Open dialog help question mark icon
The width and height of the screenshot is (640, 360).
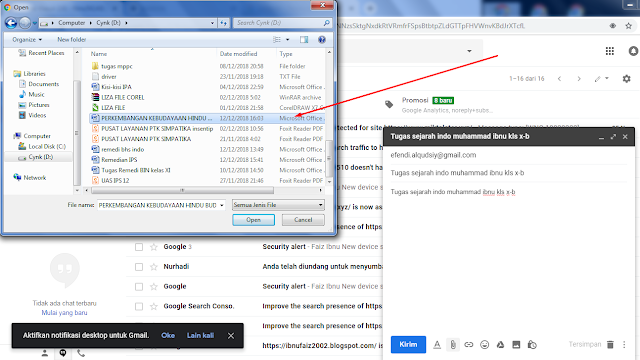pyautogui.click(x=322, y=40)
